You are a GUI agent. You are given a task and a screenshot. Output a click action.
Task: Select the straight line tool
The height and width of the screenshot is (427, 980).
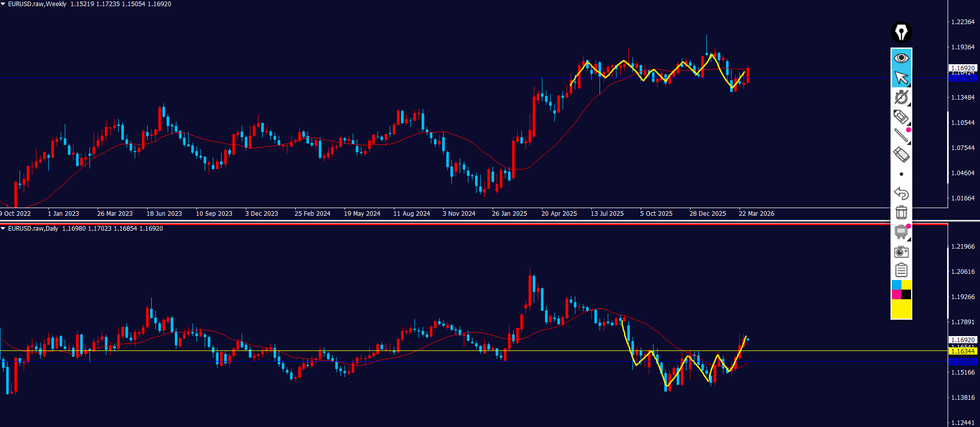tap(901, 136)
